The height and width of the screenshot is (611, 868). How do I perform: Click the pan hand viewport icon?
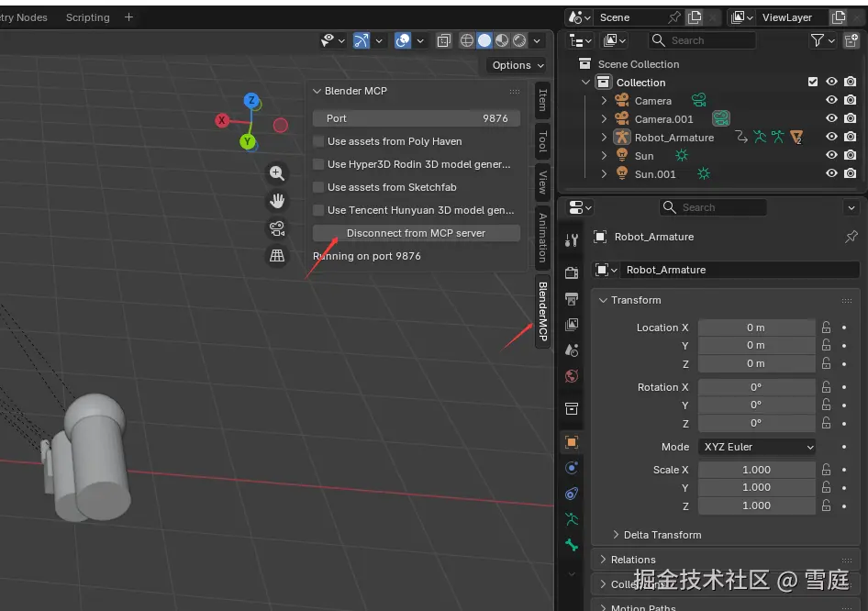(276, 200)
